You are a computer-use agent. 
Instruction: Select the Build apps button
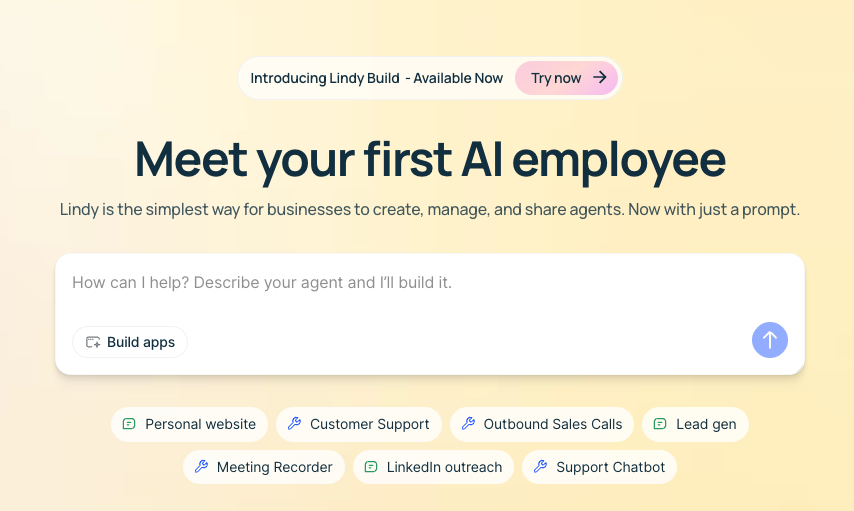click(130, 342)
